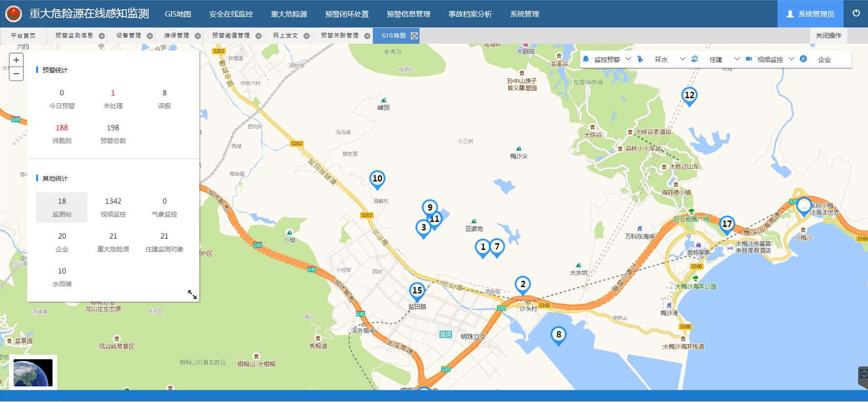Select the 企业 layer filter label
Image resolution: width=868 pixels, height=402 pixels.
pos(825,60)
